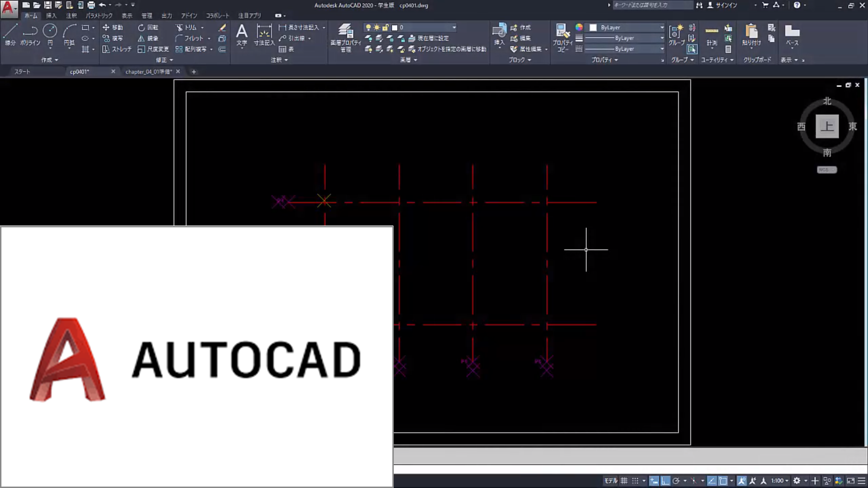Expand the 修正 (Modify) panel
Viewport: 868px width, 488px height.
(x=165, y=60)
